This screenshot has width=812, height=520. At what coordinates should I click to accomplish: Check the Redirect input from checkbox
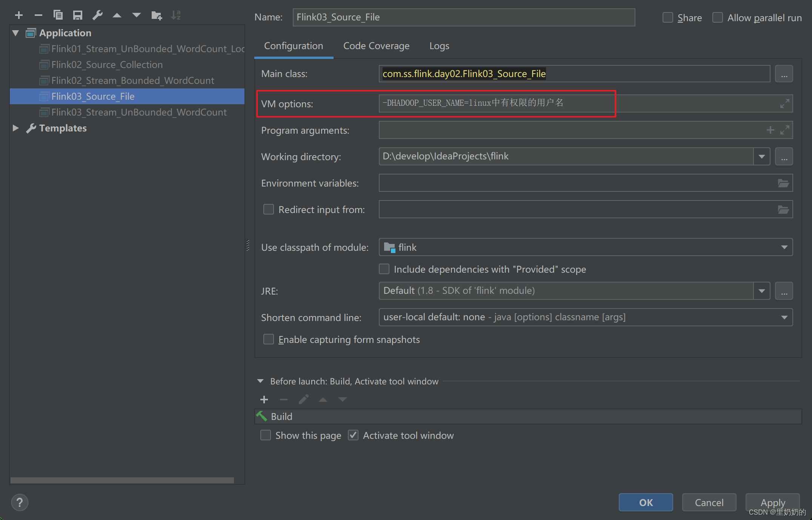268,210
